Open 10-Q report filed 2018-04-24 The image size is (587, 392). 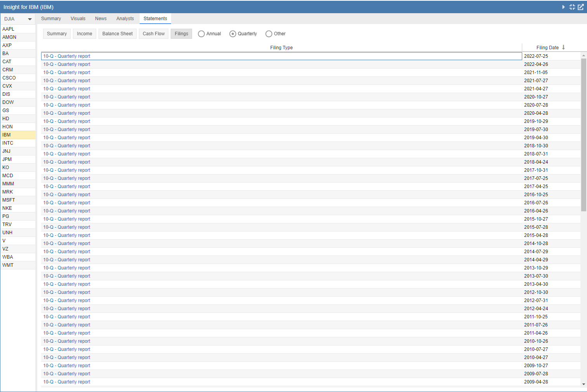click(x=67, y=162)
